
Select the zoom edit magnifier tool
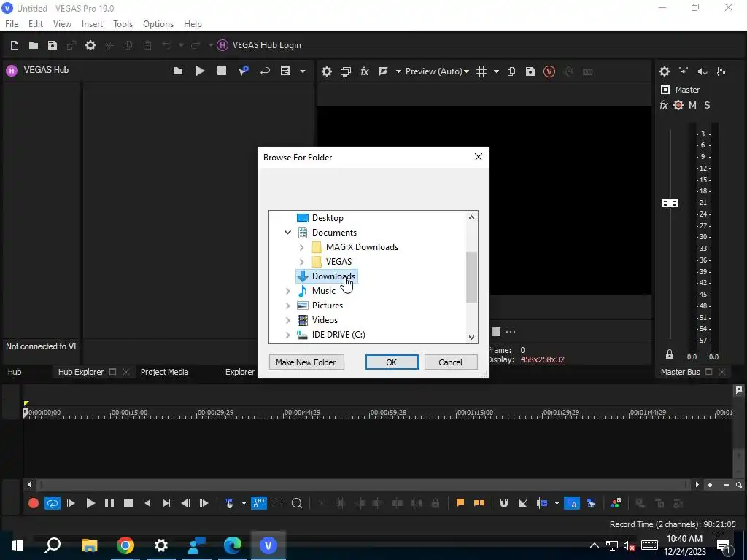pyautogui.click(x=297, y=503)
